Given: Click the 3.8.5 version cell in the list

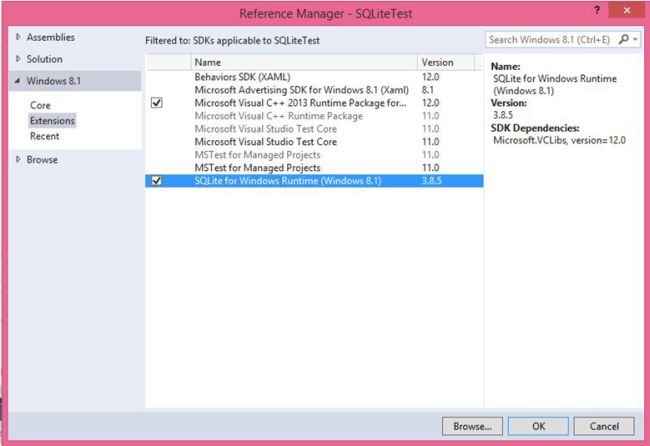Looking at the screenshot, I should tap(432, 181).
